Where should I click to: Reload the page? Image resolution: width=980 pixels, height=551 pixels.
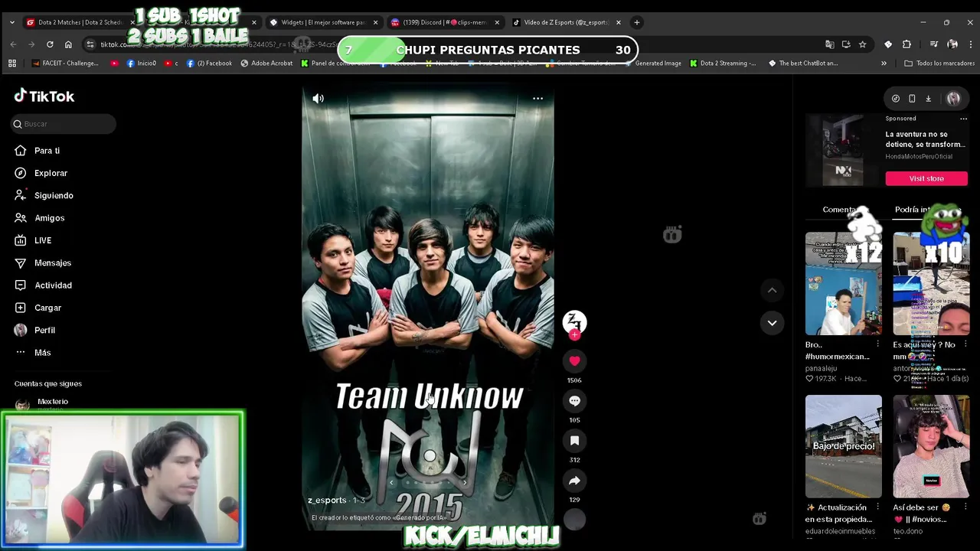click(x=50, y=44)
